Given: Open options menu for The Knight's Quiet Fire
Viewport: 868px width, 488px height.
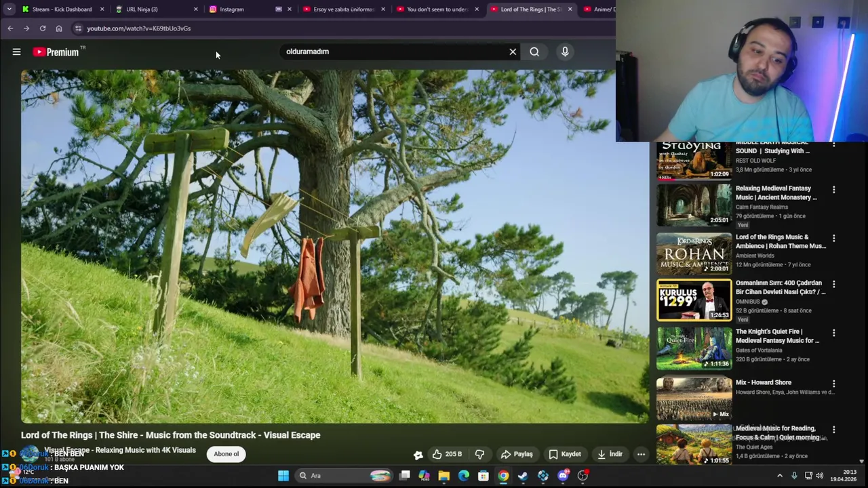Looking at the screenshot, I should tap(833, 333).
